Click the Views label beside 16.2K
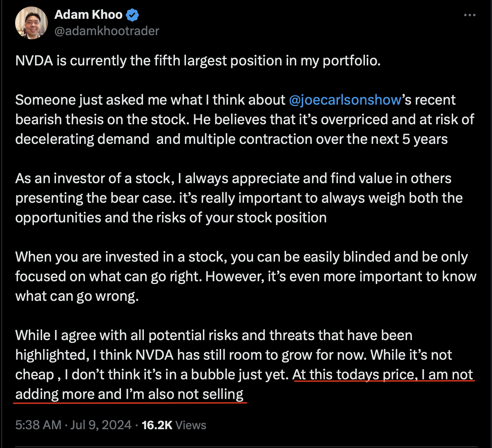492x448 pixels. (191, 425)
